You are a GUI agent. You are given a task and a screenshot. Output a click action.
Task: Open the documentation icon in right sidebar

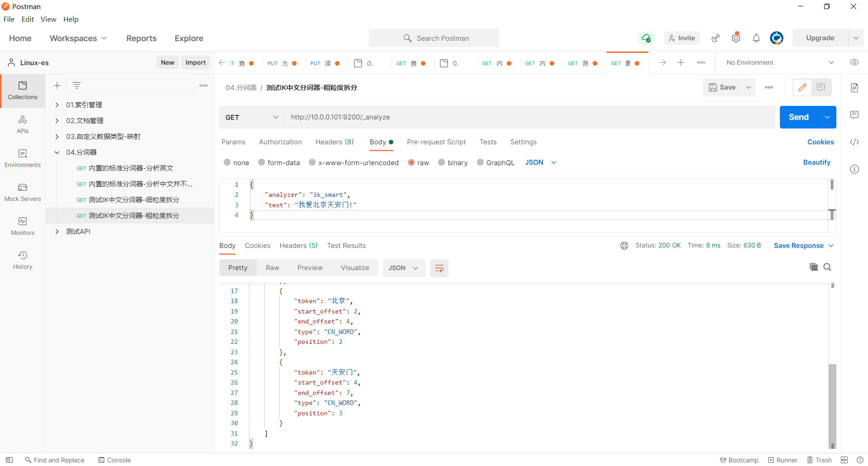point(854,87)
